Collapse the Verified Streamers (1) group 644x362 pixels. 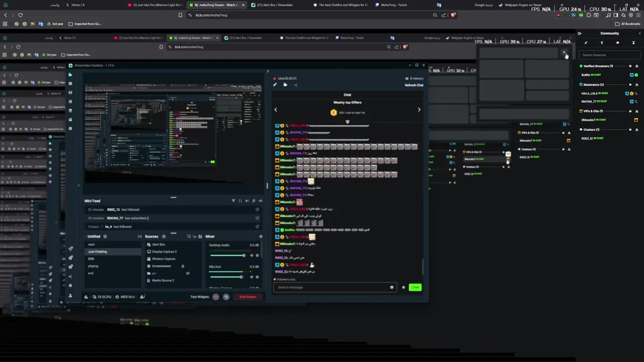point(636,66)
